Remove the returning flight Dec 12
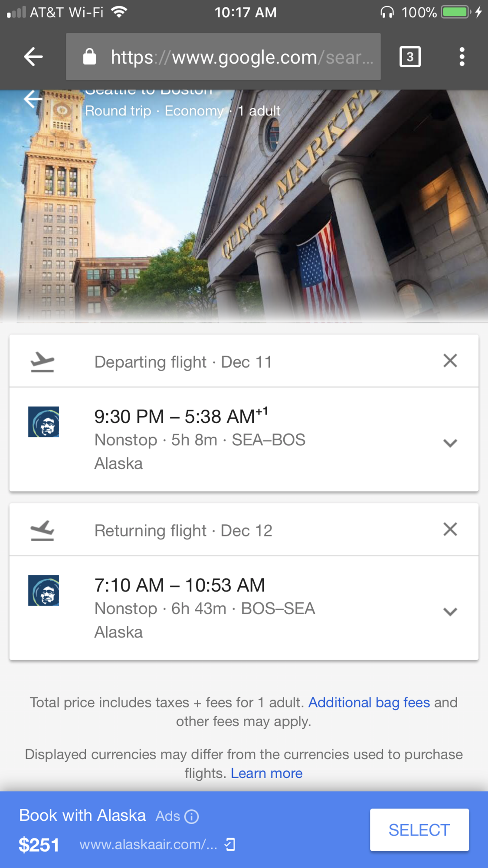The width and height of the screenshot is (488, 868). tap(450, 529)
